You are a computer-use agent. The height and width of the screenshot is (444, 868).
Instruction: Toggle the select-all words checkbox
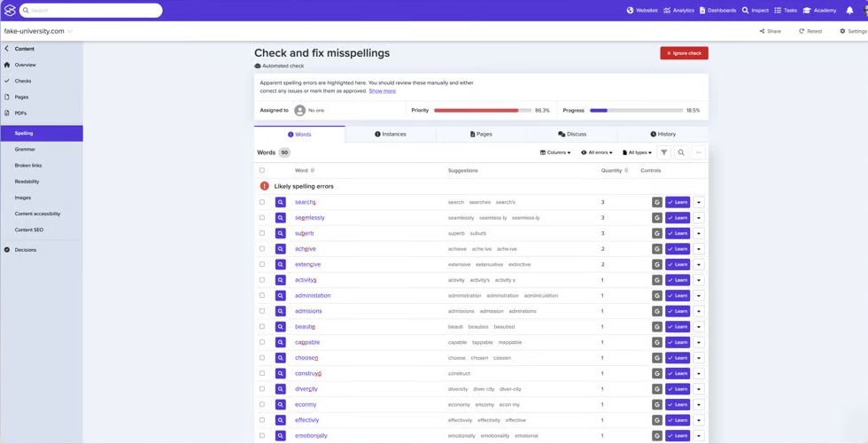click(262, 170)
